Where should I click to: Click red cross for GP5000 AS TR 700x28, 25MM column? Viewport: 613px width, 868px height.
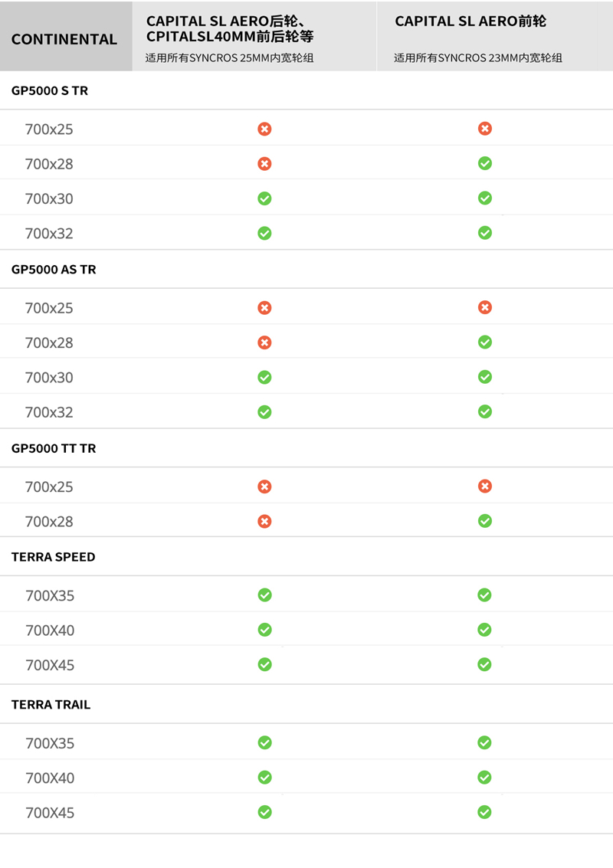[x=264, y=342]
